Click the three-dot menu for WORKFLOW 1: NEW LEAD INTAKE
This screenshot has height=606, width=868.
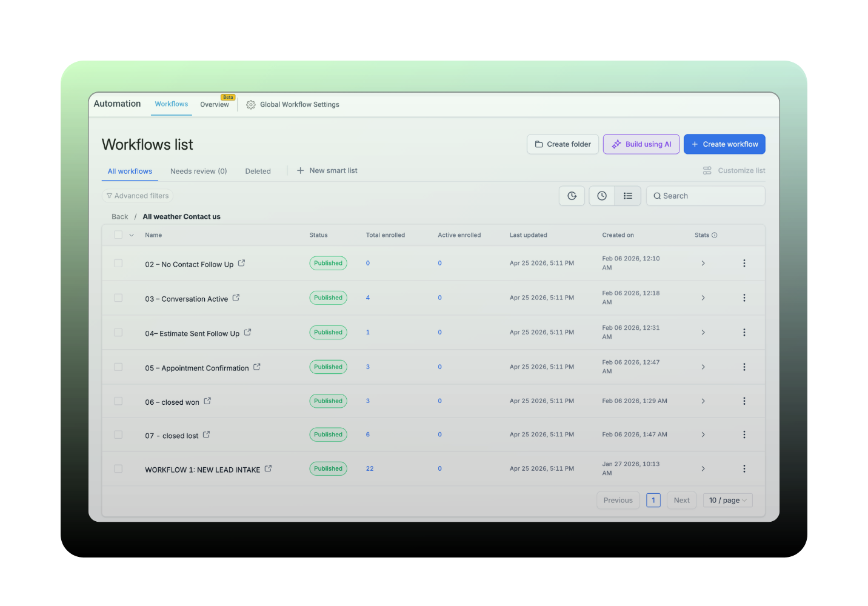[x=744, y=469]
